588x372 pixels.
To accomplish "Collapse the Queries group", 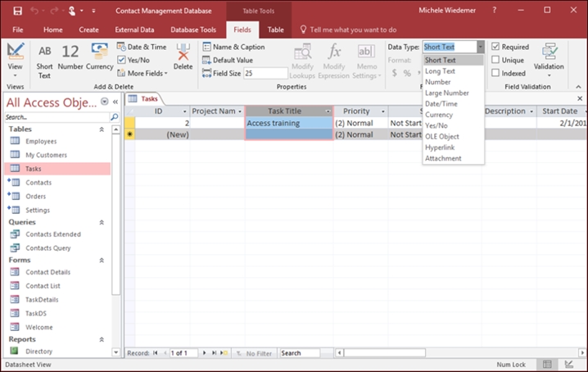I will (102, 222).
